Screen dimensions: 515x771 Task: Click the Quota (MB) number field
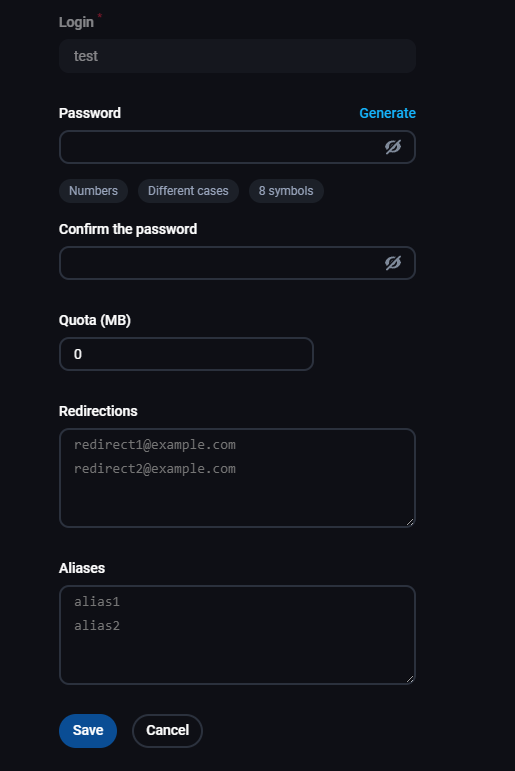[186, 354]
